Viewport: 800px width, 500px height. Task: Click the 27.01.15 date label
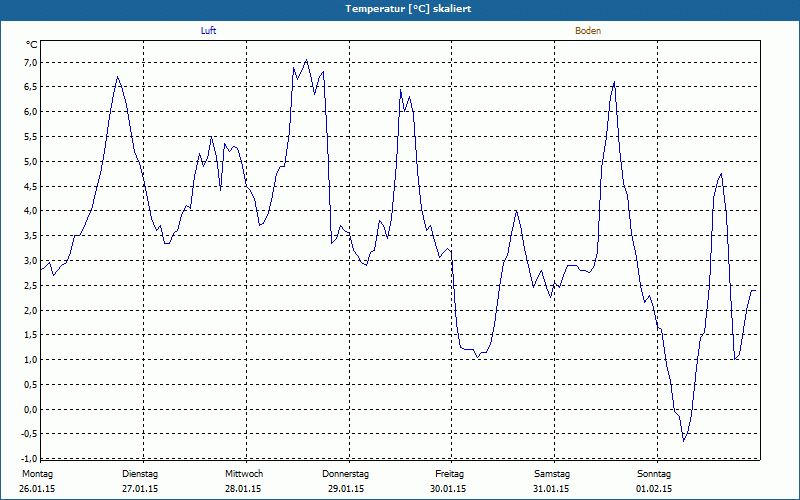click(x=140, y=489)
